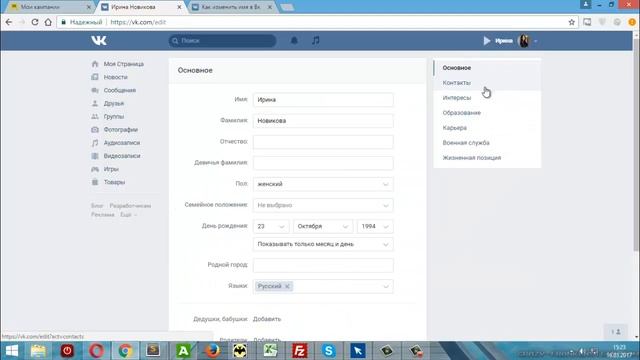Viewport: 640px width, 360px height.
Task: Click the browser back arrow
Action: [x=9, y=22]
